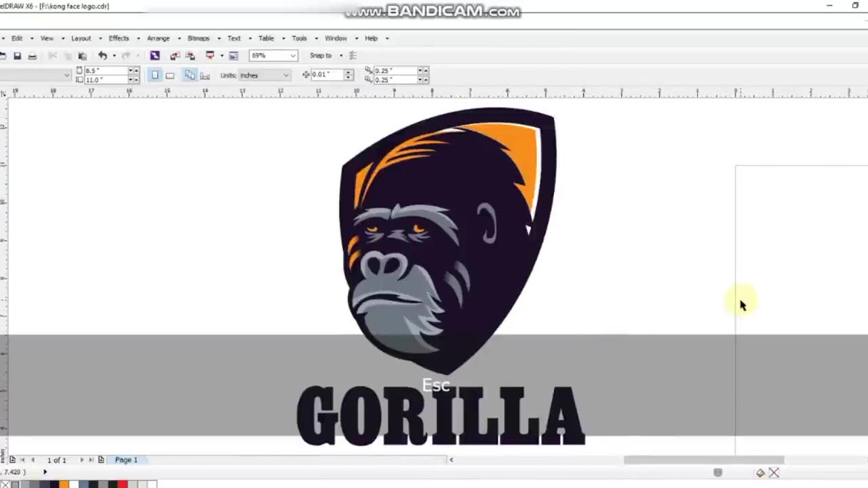Pick the orange swatch in document palette

pos(64,484)
